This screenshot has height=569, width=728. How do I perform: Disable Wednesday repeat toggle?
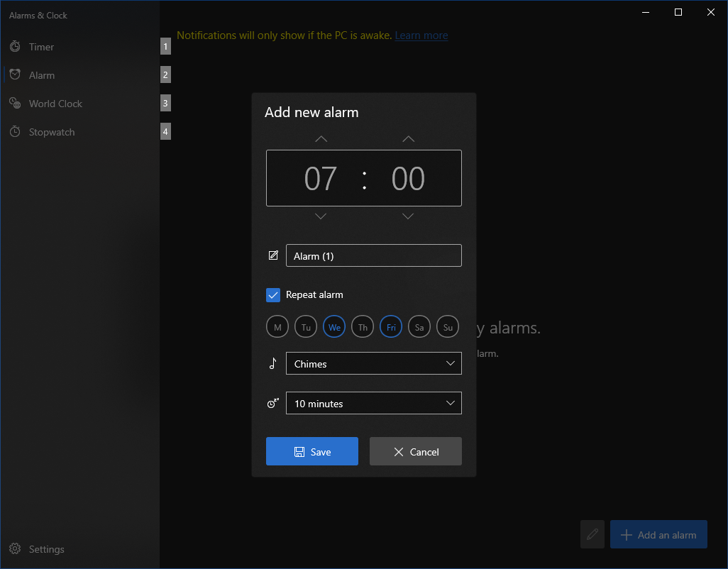coord(334,326)
